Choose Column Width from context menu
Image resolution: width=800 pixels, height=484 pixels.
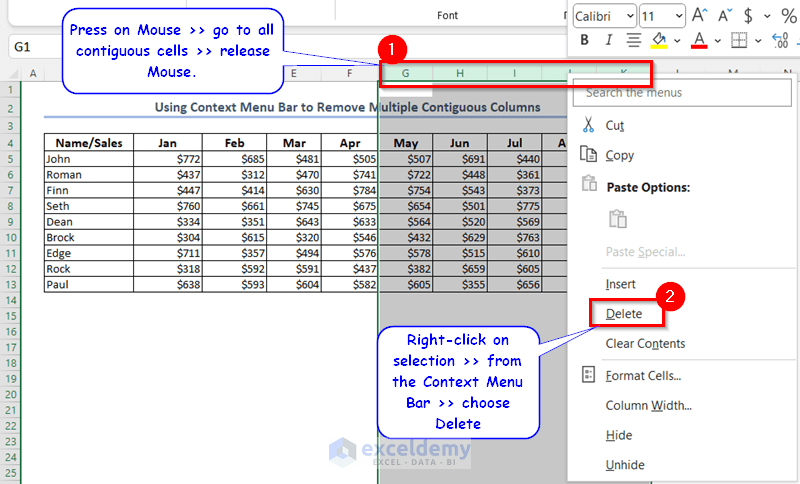tap(648, 405)
